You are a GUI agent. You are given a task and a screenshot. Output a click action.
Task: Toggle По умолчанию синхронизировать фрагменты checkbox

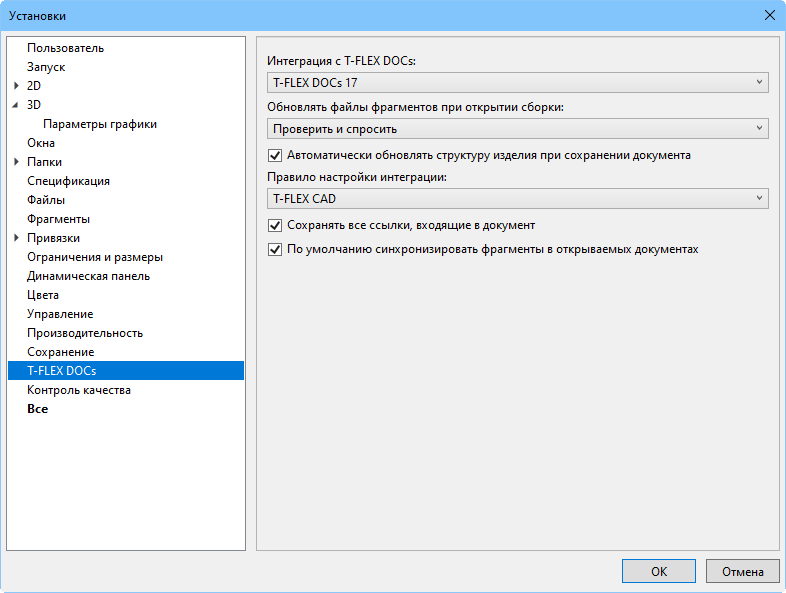(275, 249)
